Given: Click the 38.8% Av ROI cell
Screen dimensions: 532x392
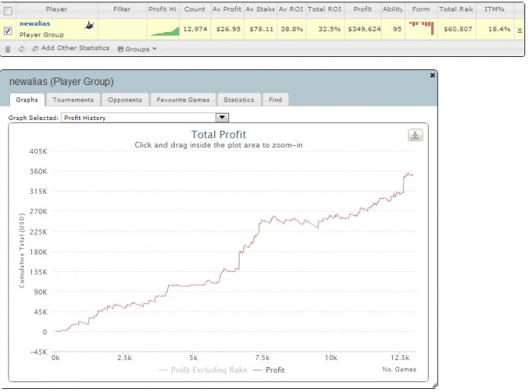Looking at the screenshot, I should [292, 29].
